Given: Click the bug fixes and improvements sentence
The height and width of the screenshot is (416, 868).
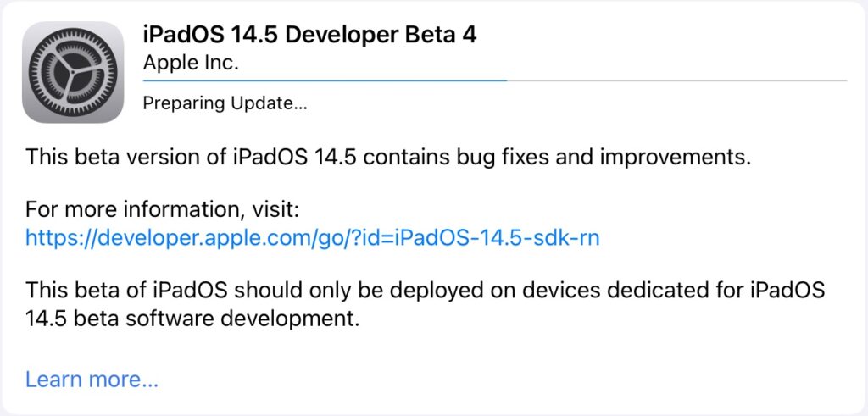Looking at the screenshot, I should pyautogui.click(x=389, y=158).
